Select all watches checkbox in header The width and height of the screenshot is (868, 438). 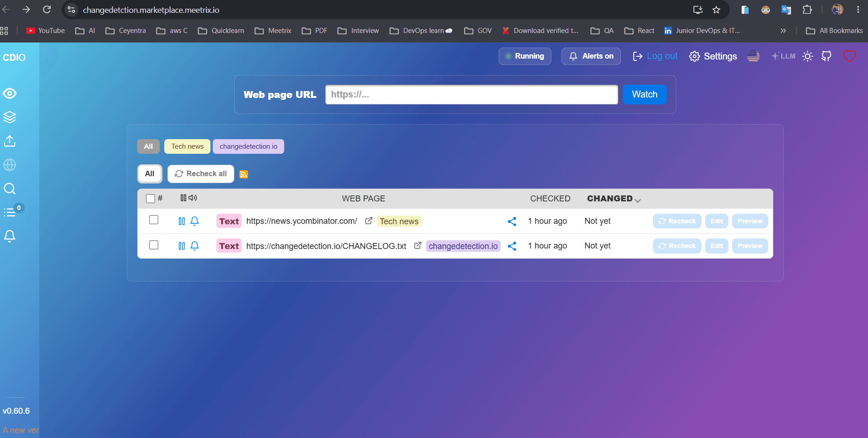pyautogui.click(x=151, y=199)
